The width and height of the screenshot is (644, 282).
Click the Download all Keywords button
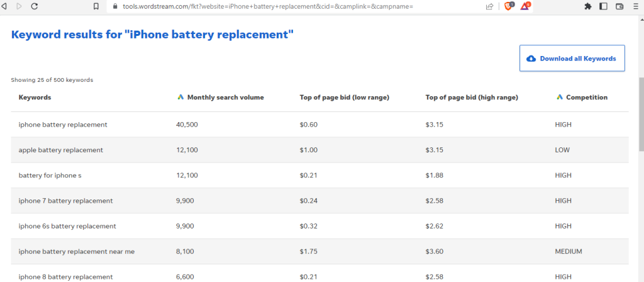coord(572,59)
